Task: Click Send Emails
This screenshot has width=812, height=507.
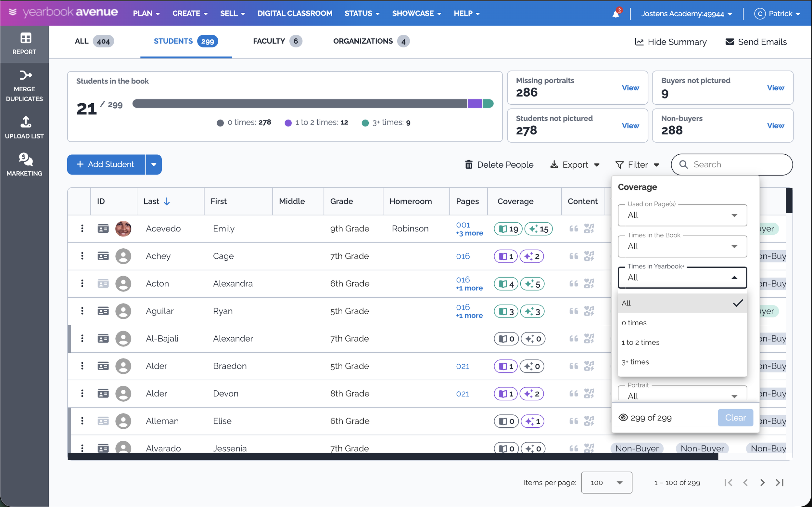Action: 756,42
